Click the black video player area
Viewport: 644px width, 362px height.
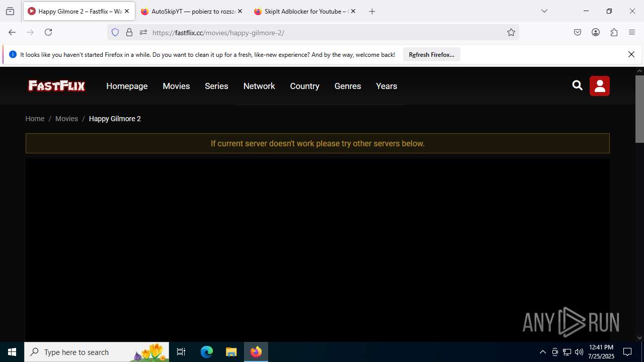tap(317, 249)
